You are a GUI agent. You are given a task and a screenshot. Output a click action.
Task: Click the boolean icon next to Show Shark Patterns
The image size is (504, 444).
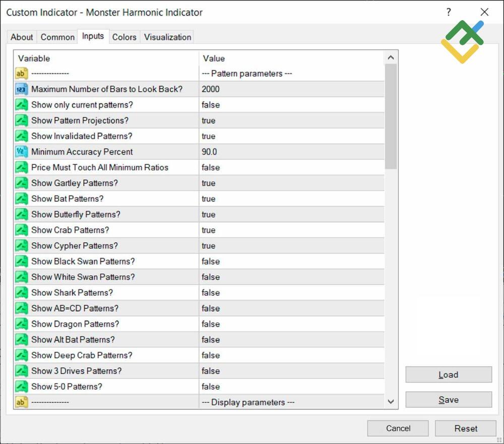21,293
